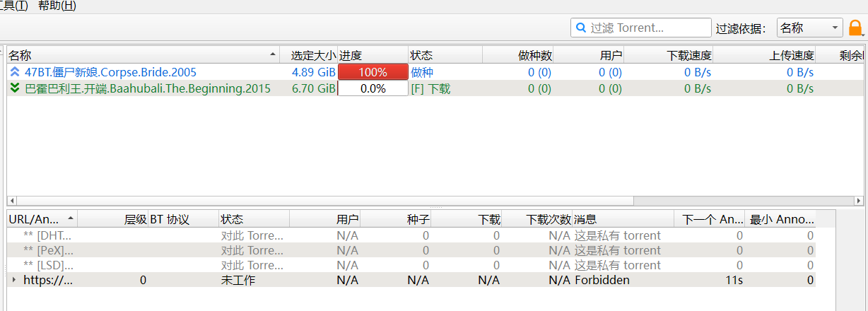
Task: Click the 100% red progress bar
Action: coord(373,72)
